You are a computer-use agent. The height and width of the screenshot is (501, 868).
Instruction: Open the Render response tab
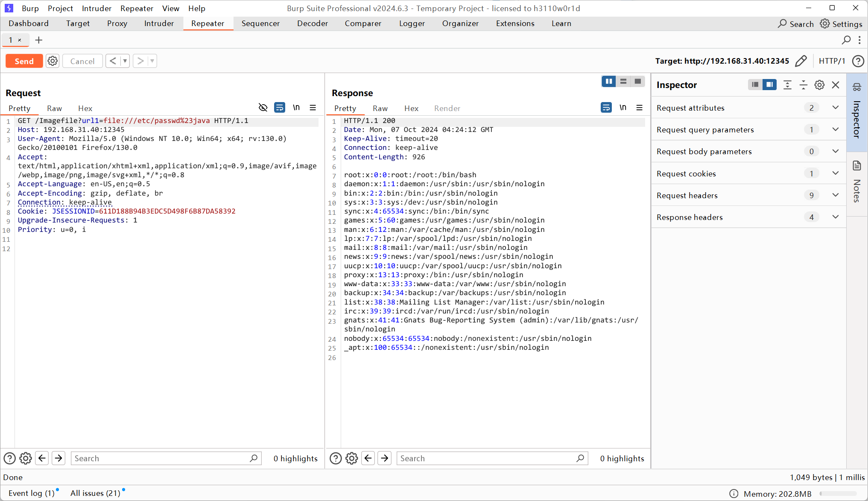[x=447, y=108]
